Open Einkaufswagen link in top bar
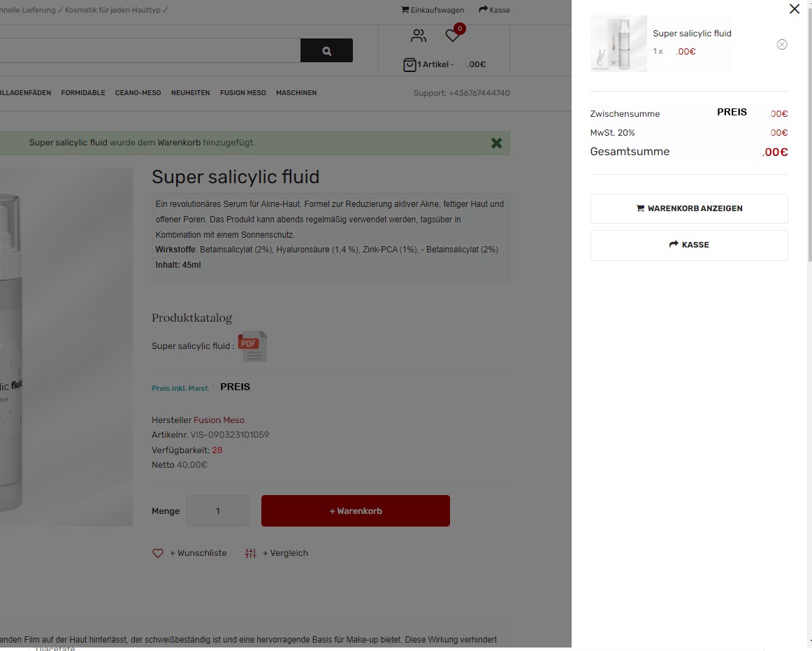 pos(433,10)
